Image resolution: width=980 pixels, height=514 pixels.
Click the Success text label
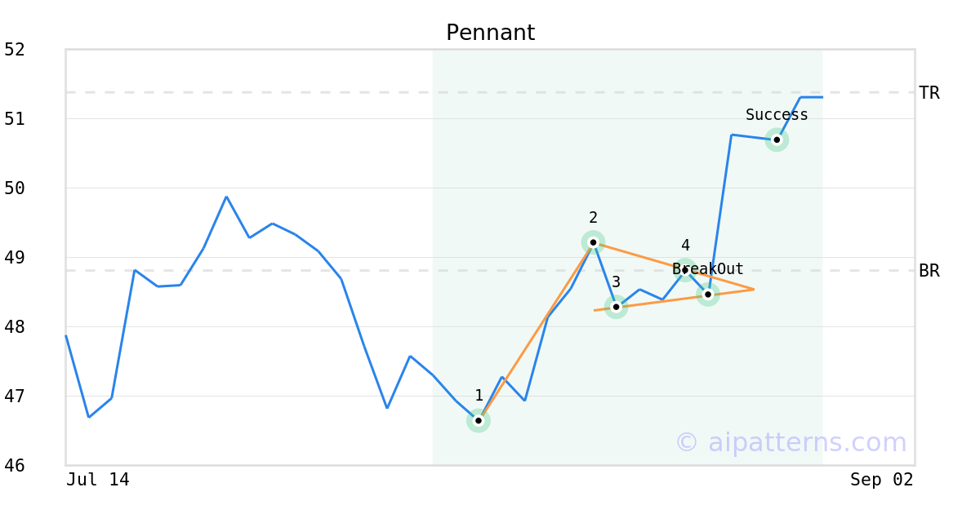[x=777, y=115]
